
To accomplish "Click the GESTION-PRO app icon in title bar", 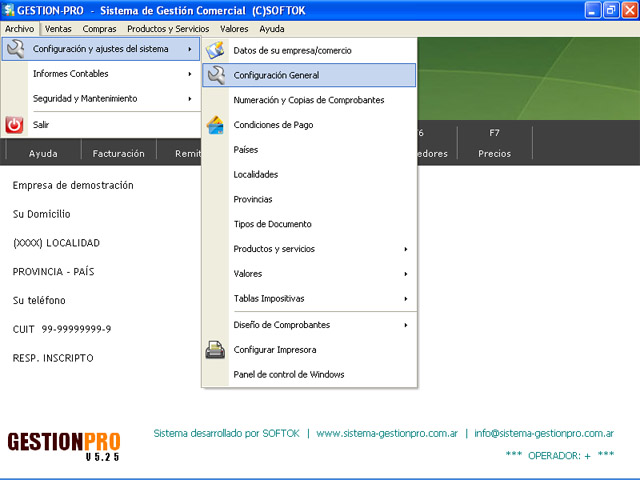I will point(8,10).
